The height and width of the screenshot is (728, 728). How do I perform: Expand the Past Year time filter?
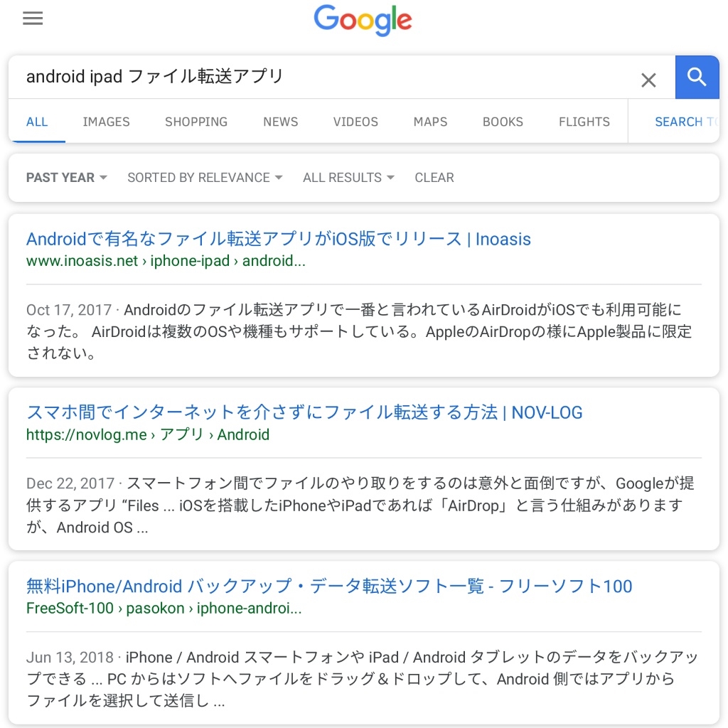(66, 177)
